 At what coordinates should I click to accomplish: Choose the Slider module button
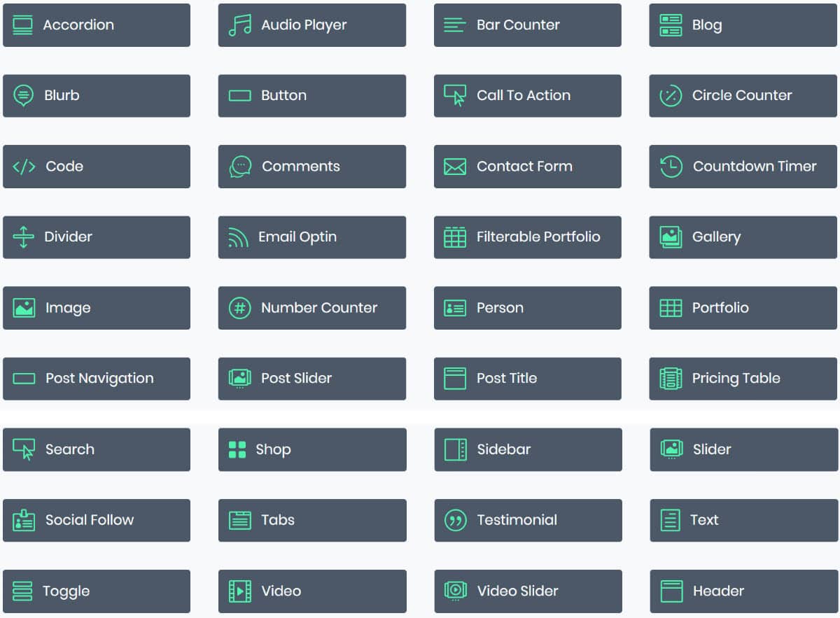click(x=744, y=450)
